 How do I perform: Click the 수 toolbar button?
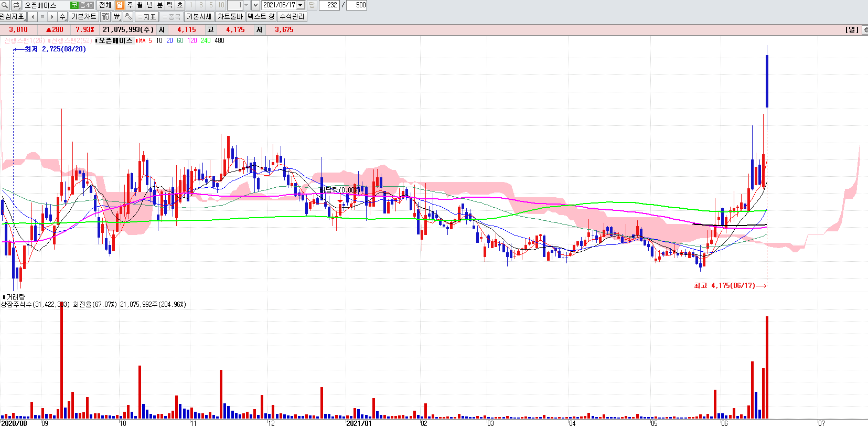point(62,17)
